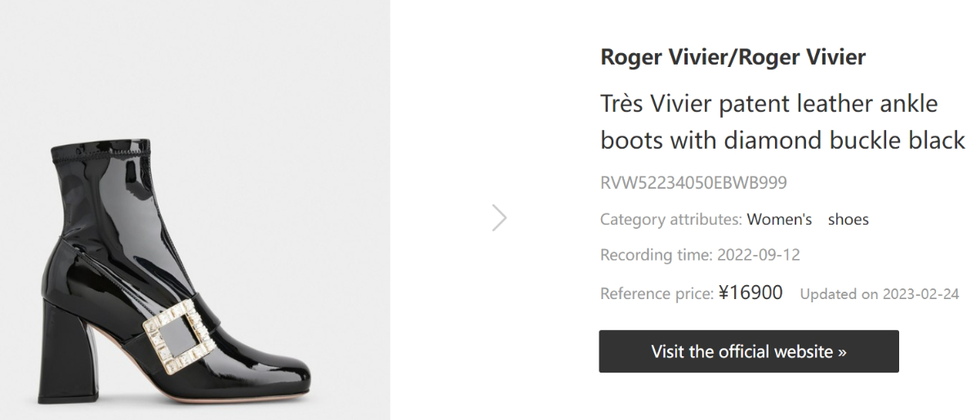The width and height of the screenshot is (980, 420).
Task: Click the Updated on 2023-02-24 text
Action: coord(879,294)
